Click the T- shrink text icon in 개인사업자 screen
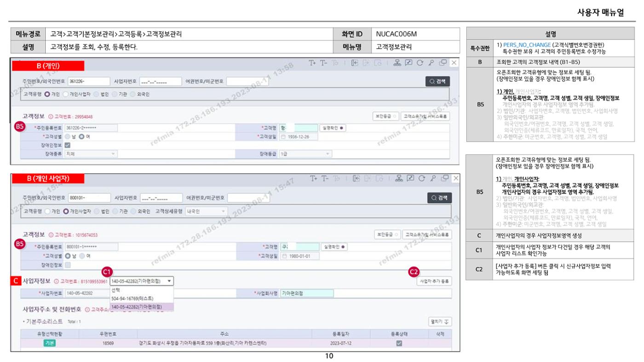Screen dimensions: 644x362 click(x=326, y=178)
